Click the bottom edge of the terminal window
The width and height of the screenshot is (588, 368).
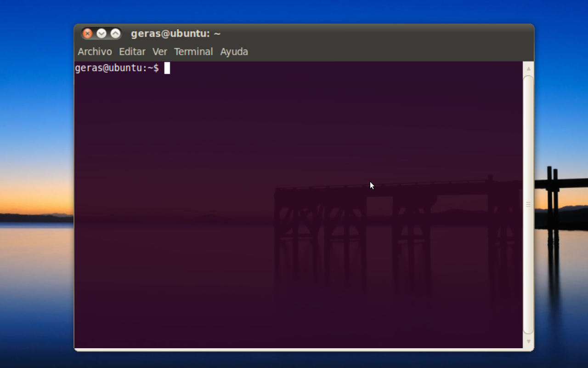[x=303, y=349]
